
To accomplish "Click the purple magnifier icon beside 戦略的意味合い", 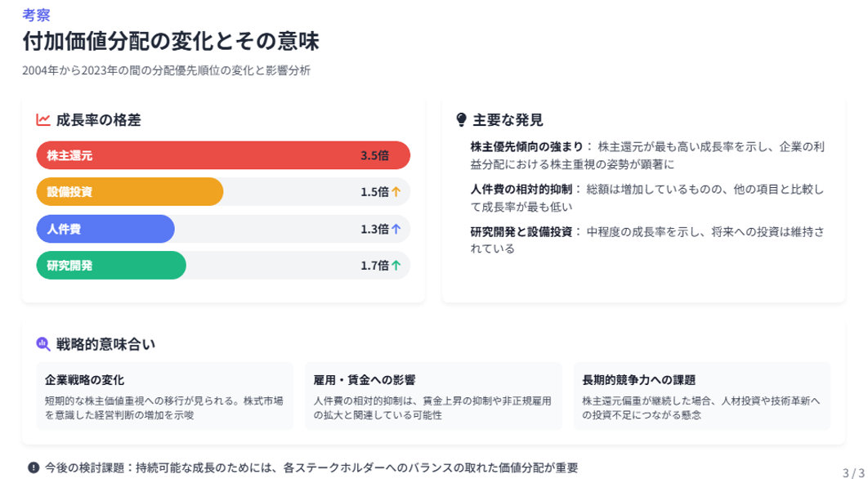I will [x=43, y=344].
